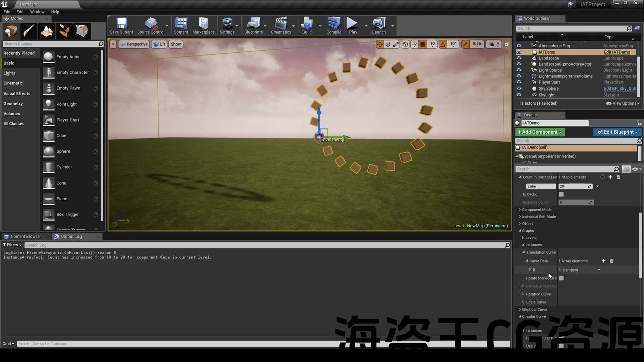Toggle the Is Cyclic checkbox
The image size is (644, 362).
click(x=561, y=194)
